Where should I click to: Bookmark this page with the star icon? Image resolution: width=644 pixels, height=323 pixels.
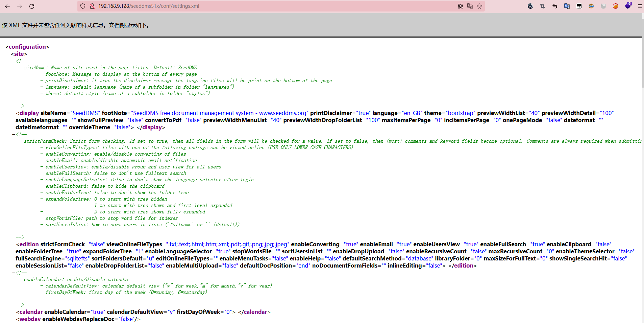coord(479,6)
